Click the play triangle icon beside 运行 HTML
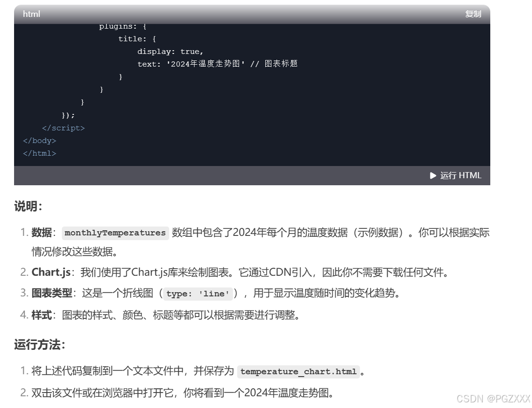Image resolution: width=532 pixels, height=408 pixels. (x=433, y=175)
